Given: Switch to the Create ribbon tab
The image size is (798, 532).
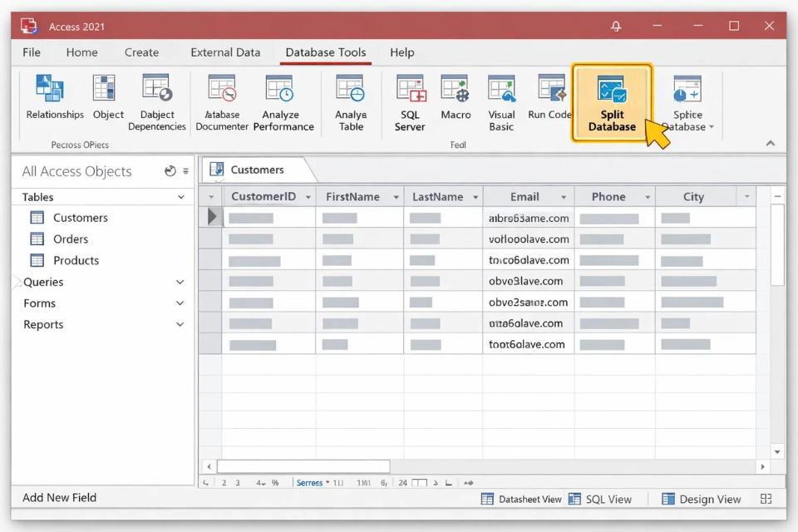Looking at the screenshot, I should click(141, 52).
